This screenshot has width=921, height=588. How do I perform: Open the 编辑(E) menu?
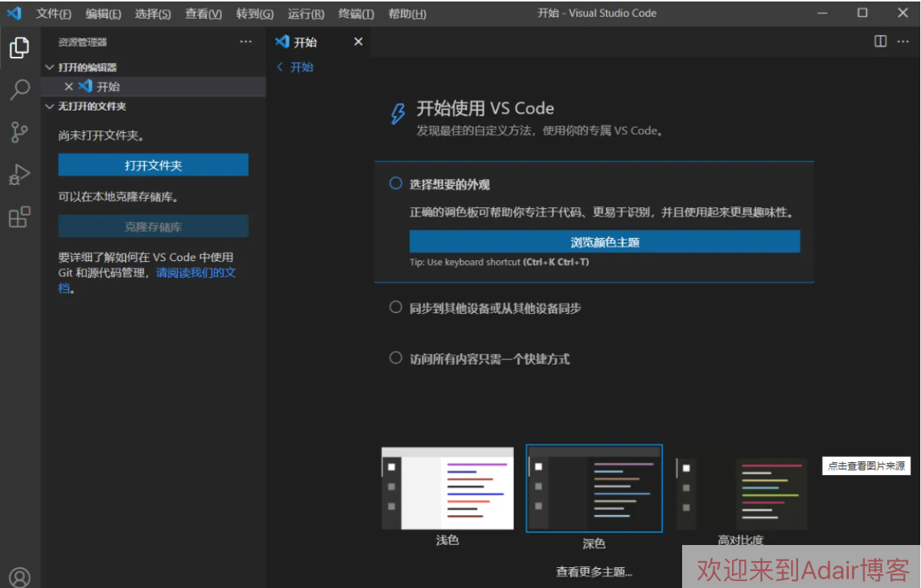click(104, 13)
